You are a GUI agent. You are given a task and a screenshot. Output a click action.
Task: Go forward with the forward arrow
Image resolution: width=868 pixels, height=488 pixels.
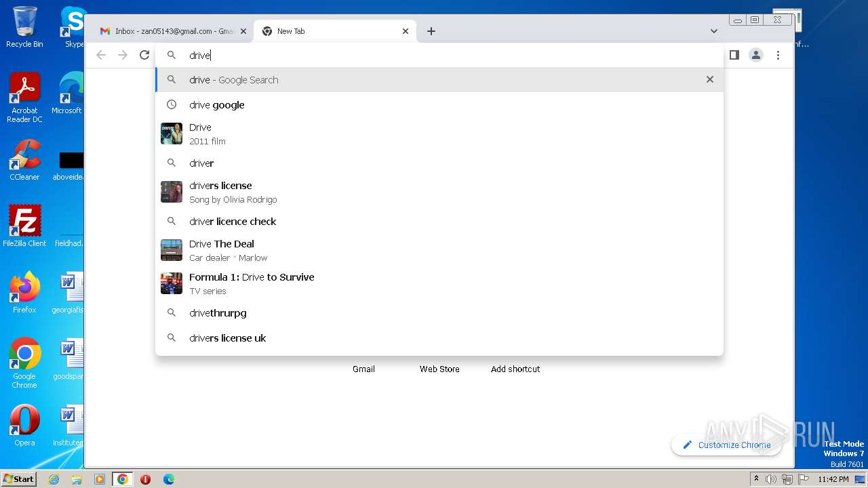(123, 55)
